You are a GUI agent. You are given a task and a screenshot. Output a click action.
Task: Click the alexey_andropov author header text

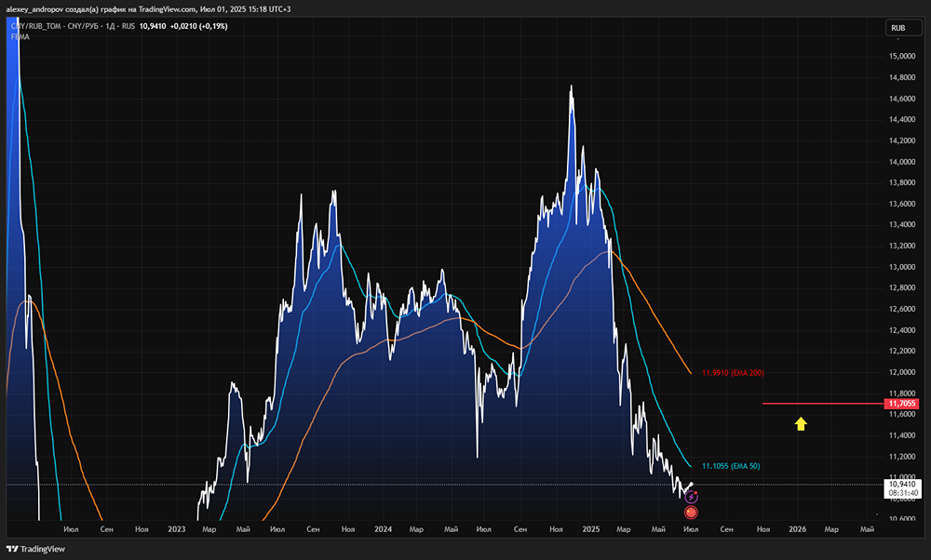click(x=34, y=9)
